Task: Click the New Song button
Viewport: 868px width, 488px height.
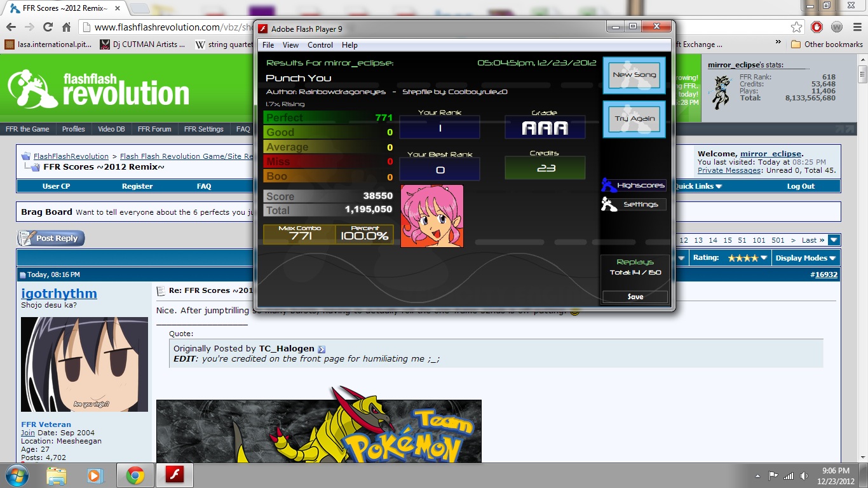Action: tap(634, 75)
